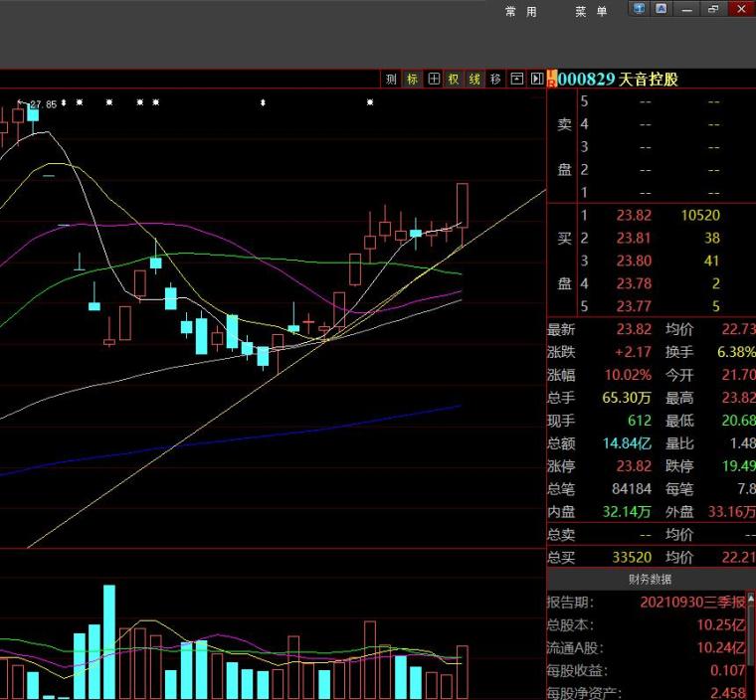Click the blue 'A' font icon
Viewport: 756px width, 700px height.
tap(661, 9)
